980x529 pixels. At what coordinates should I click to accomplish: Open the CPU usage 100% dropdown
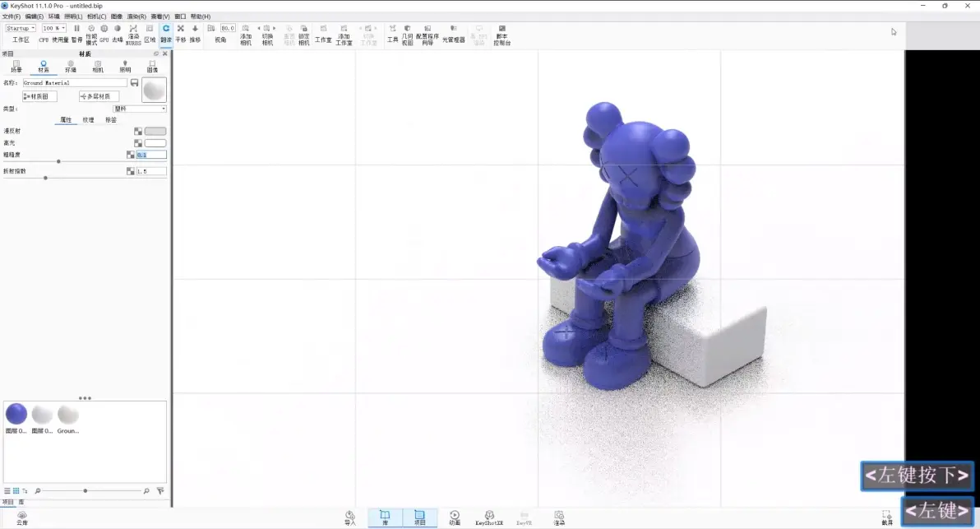(x=53, y=28)
